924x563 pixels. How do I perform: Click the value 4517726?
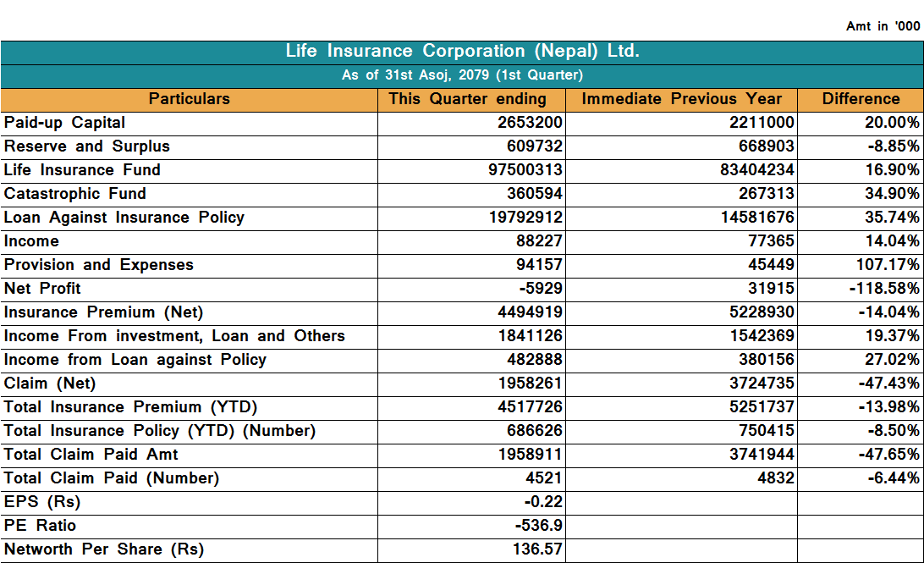530,406
